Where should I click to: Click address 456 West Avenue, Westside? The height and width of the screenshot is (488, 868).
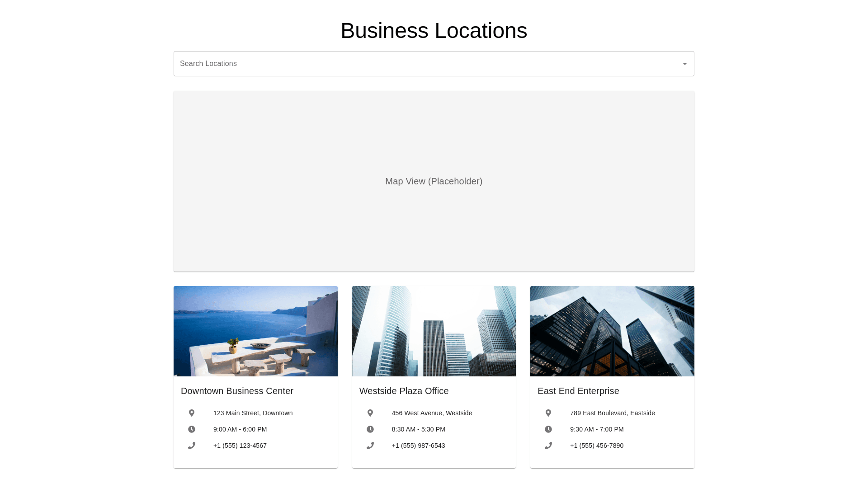click(x=432, y=413)
